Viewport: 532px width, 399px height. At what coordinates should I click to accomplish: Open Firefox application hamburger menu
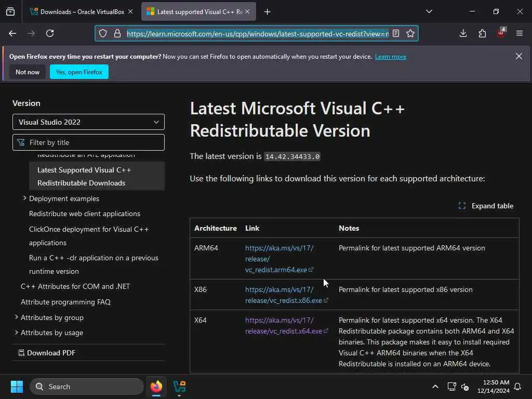coord(520,33)
